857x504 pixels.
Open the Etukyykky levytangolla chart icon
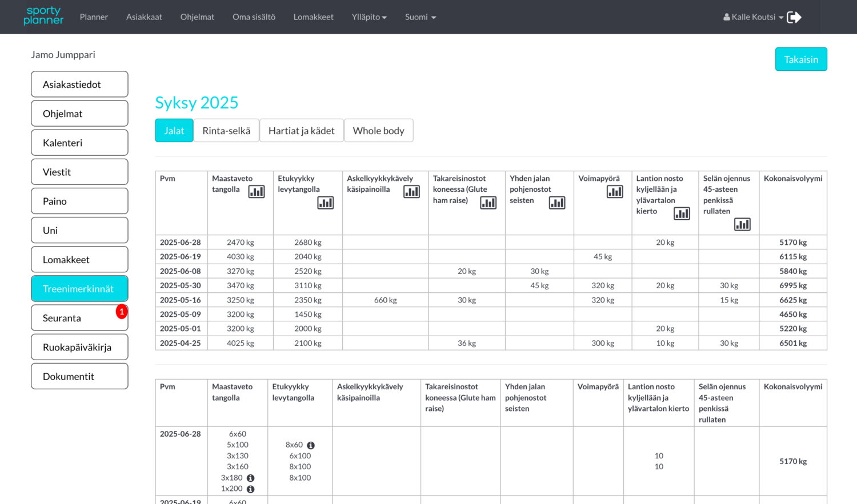(x=326, y=203)
